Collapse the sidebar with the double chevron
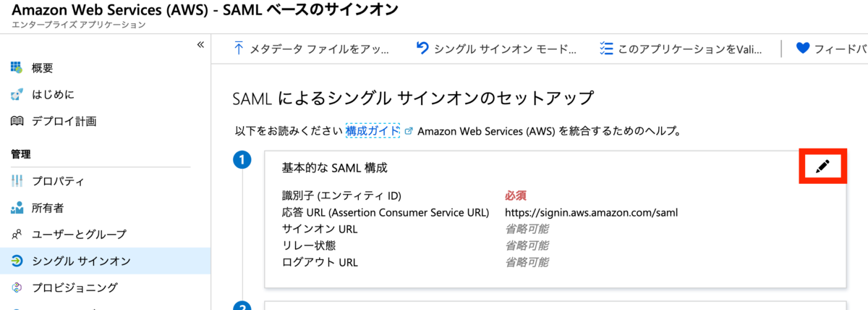 tap(201, 46)
